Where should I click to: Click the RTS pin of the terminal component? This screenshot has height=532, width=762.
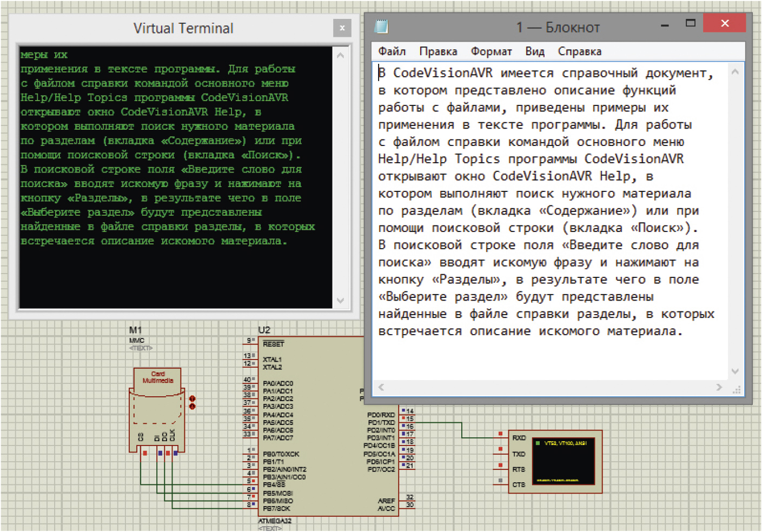(x=519, y=469)
